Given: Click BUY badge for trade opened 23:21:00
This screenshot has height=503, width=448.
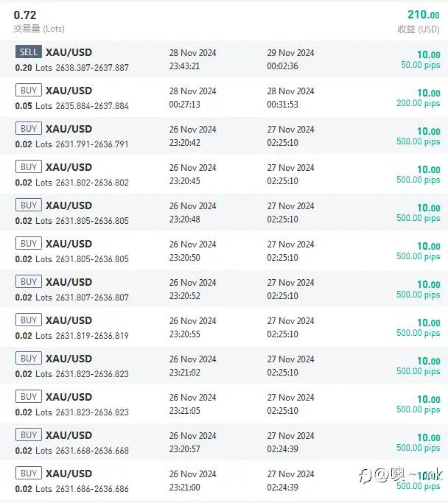Looking at the screenshot, I should pyautogui.click(x=29, y=473).
